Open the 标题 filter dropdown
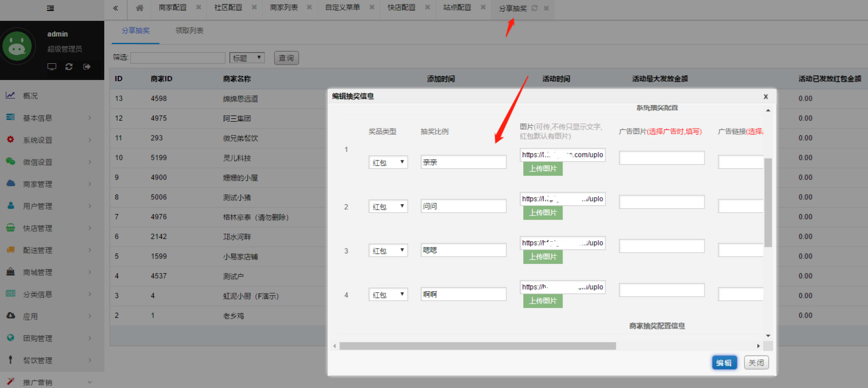868x388 pixels. coord(247,58)
